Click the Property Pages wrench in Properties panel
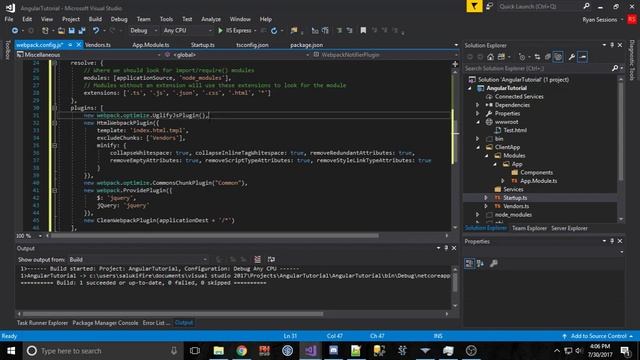The width and height of the screenshot is (640, 360). 493,264
